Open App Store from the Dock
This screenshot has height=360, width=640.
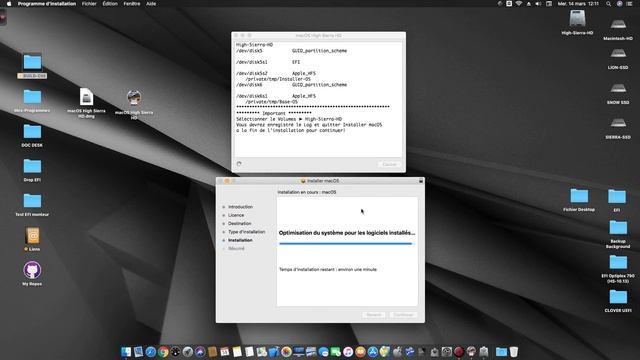pyautogui.click(x=373, y=351)
